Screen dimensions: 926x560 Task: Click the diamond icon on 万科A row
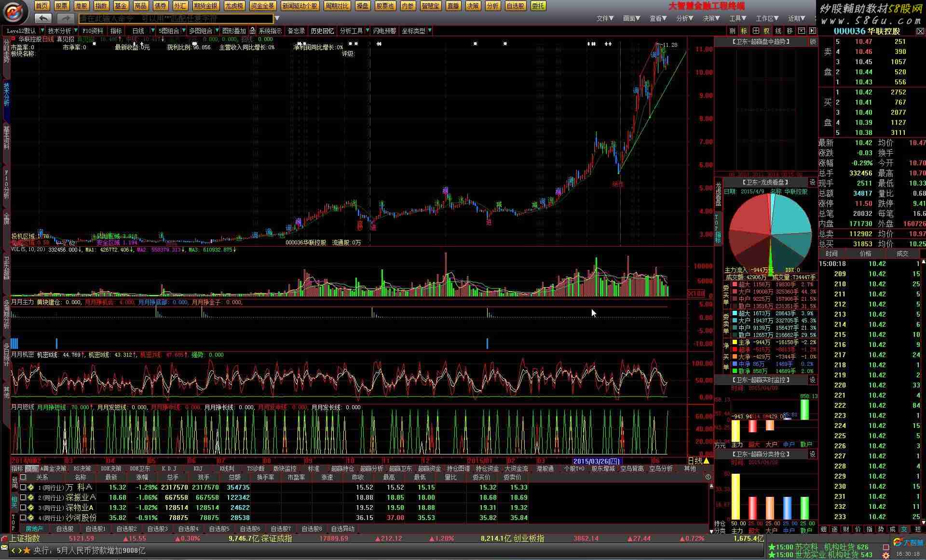point(31,487)
